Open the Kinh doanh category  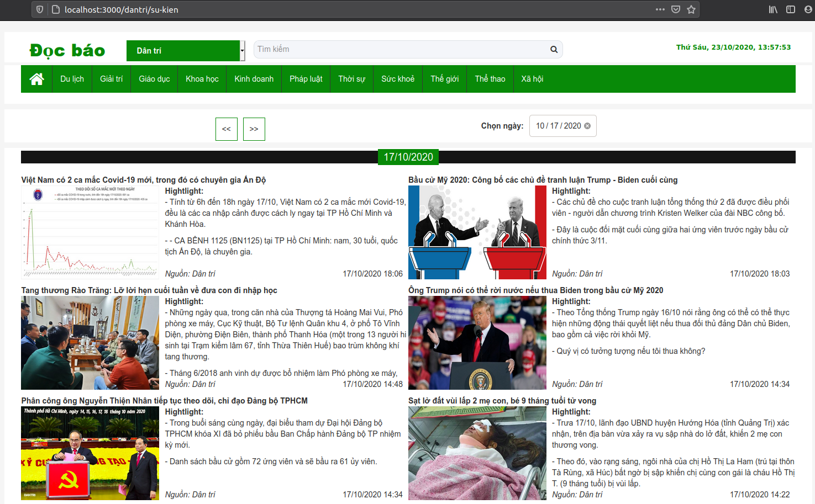pos(254,79)
